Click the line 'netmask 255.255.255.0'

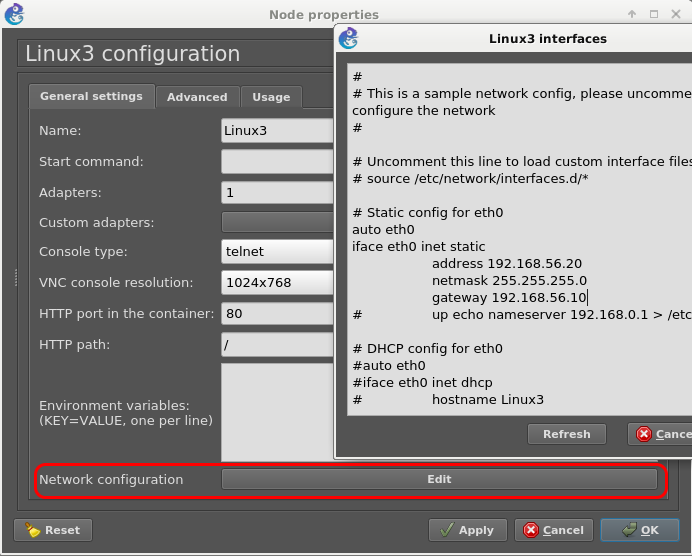pos(509,281)
